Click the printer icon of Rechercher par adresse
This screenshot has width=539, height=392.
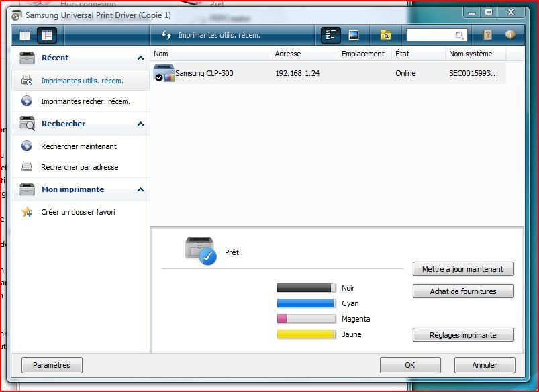point(27,166)
